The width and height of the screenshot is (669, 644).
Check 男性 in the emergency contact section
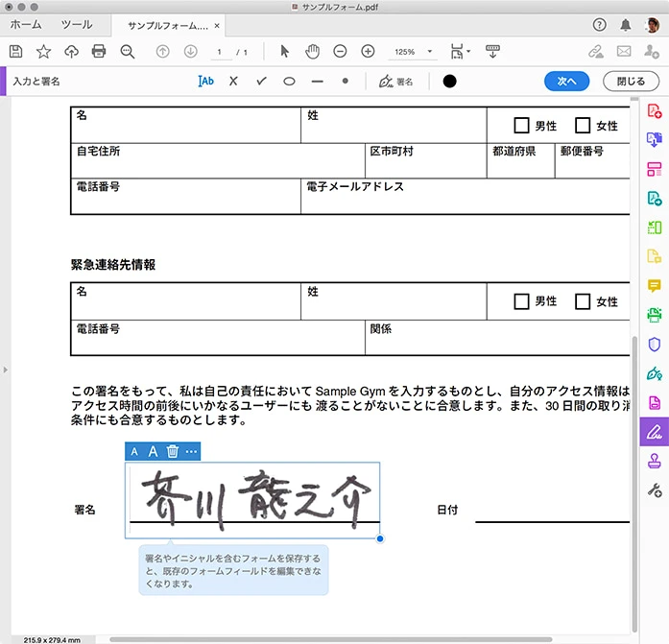521,301
